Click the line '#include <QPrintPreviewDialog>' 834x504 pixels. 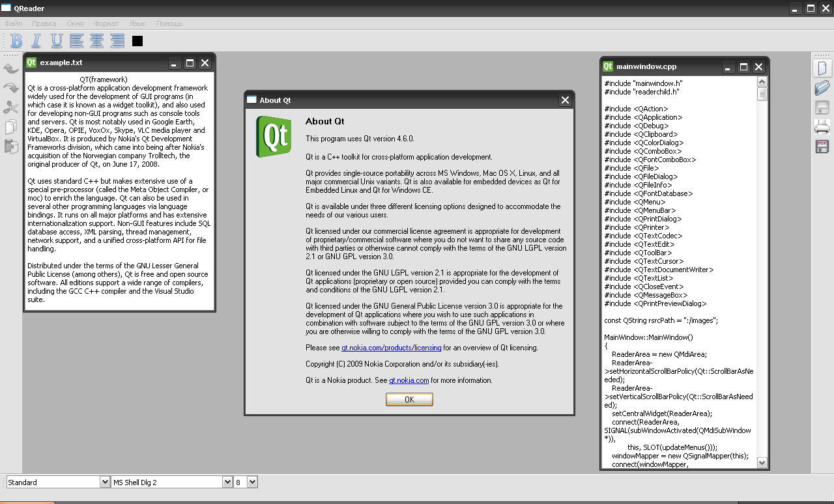coord(655,303)
